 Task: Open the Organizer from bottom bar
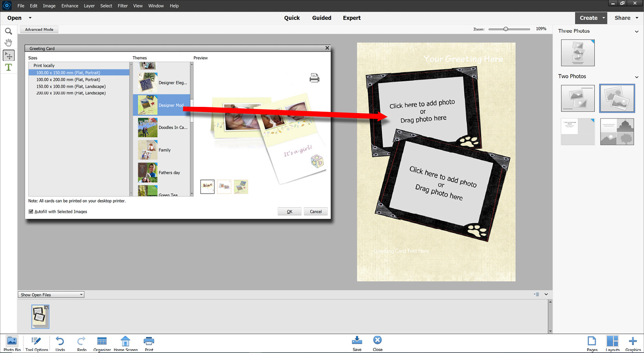102,344
